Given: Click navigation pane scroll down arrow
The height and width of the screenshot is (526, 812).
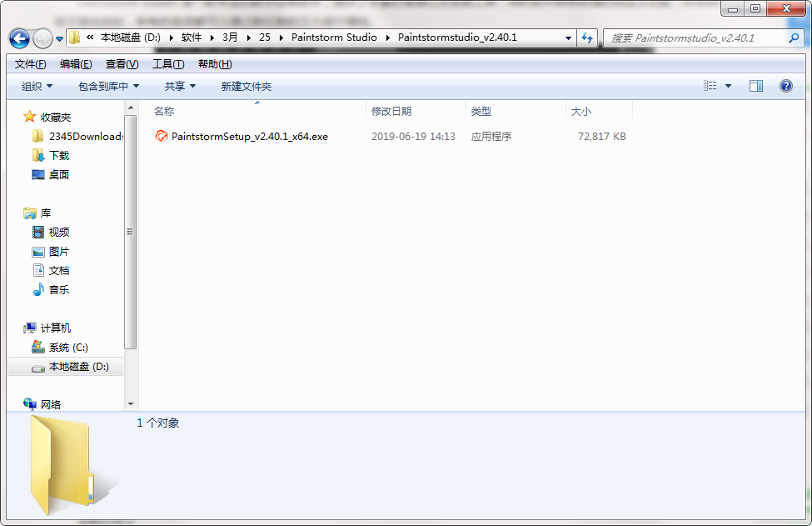Looking at the screenshot, I should (x=131, y=403).
